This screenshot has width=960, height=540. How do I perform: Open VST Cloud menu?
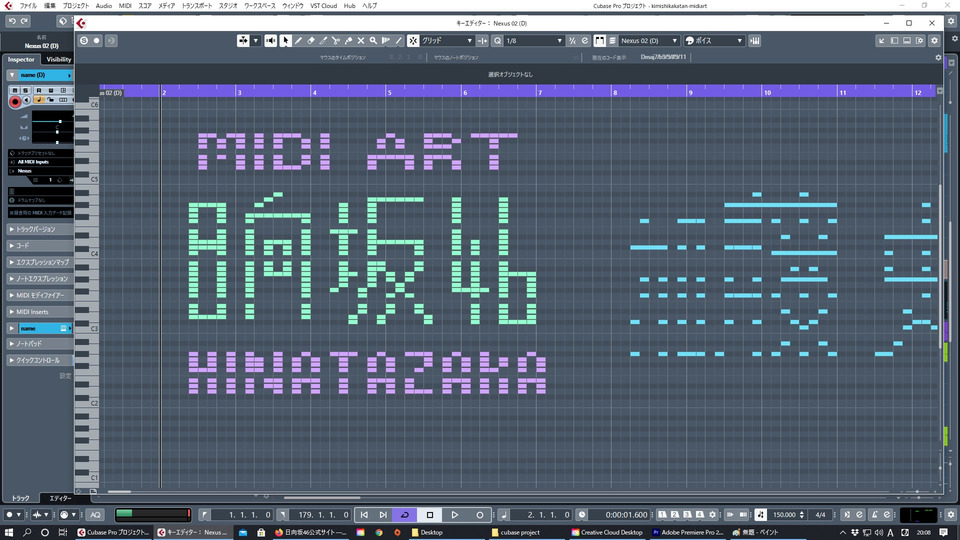coord(323,6)
